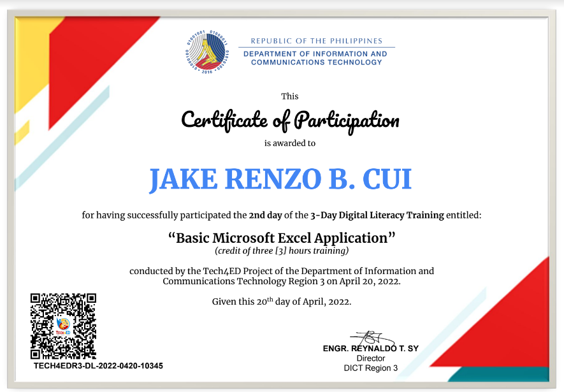Select the heading Certificate of Participation
Viewport: 564px width, 392px height.
tap(290, 120)
